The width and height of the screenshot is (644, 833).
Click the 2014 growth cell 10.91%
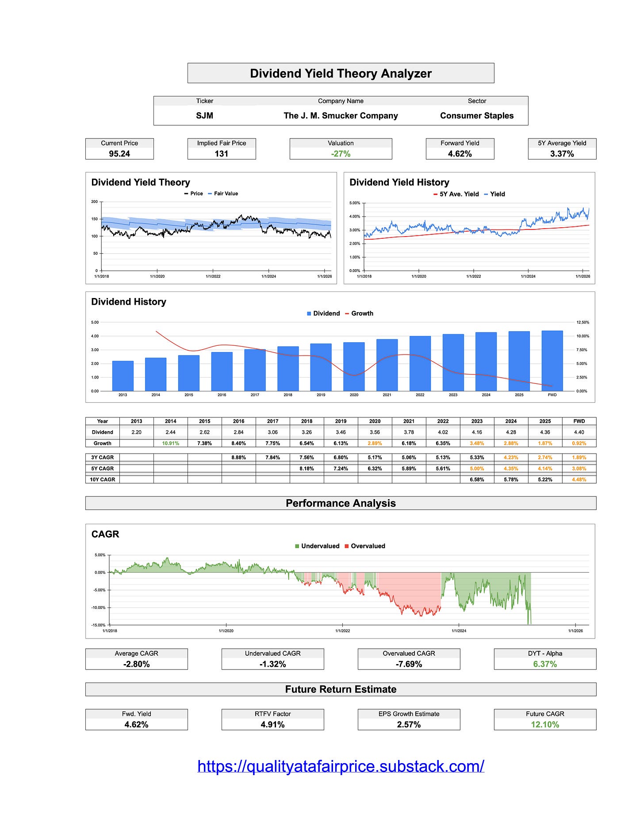171,443
